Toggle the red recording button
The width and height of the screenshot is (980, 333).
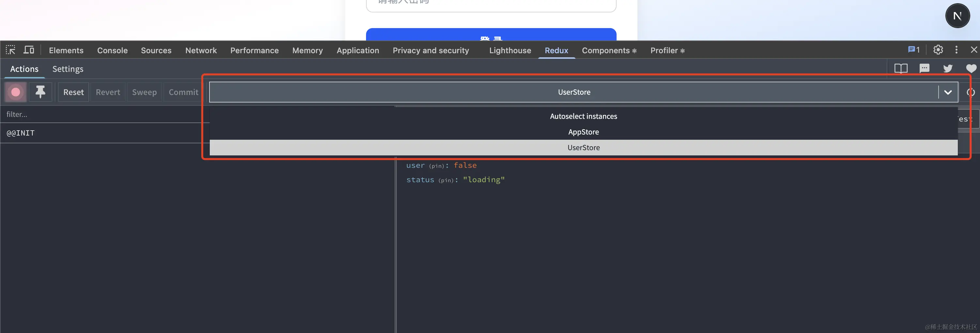(16, 92)
